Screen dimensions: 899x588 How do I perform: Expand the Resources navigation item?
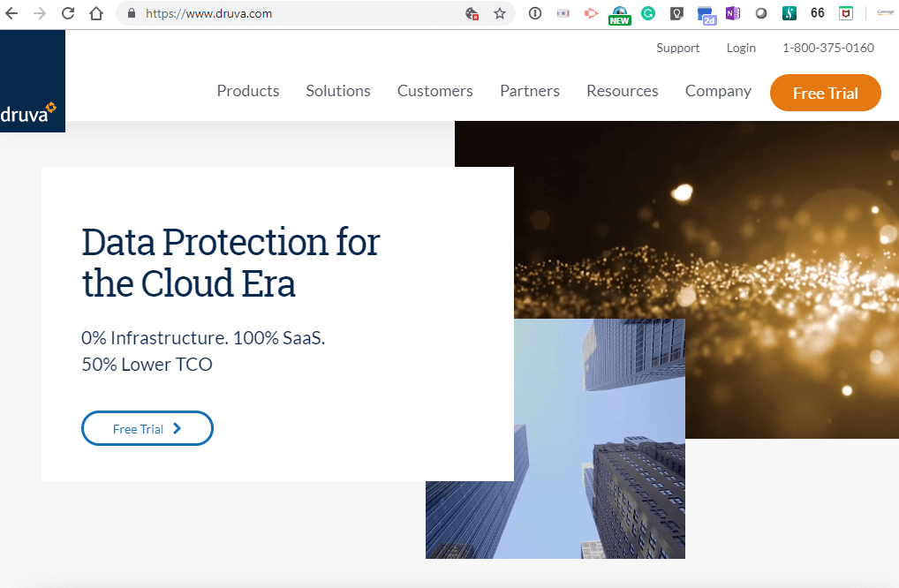click(x=622, y=91)
